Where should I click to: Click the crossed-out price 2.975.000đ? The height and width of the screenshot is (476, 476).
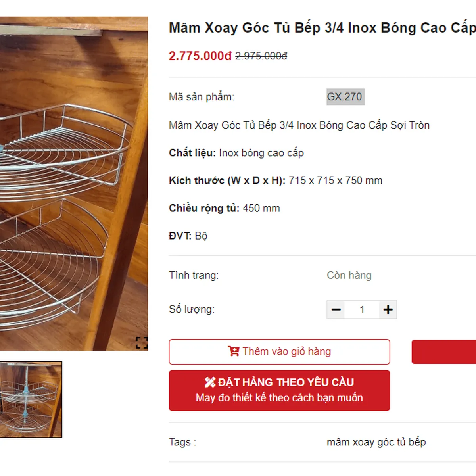[x=261, y=56]
